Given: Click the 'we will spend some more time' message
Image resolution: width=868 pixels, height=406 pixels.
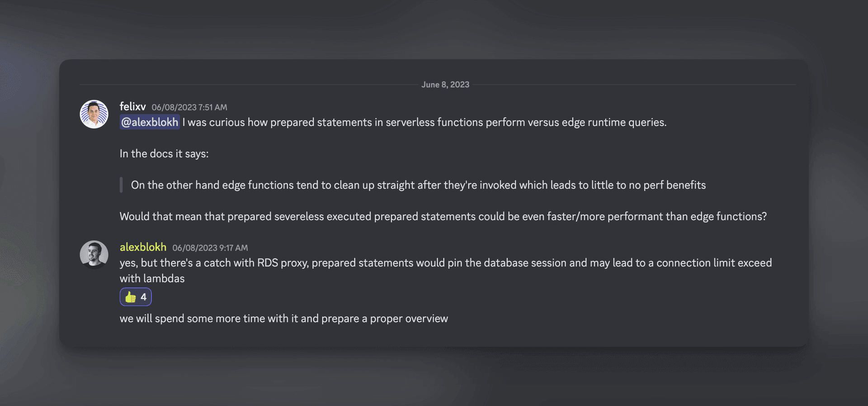Looking at the screenshot, I should pos(283,319).
